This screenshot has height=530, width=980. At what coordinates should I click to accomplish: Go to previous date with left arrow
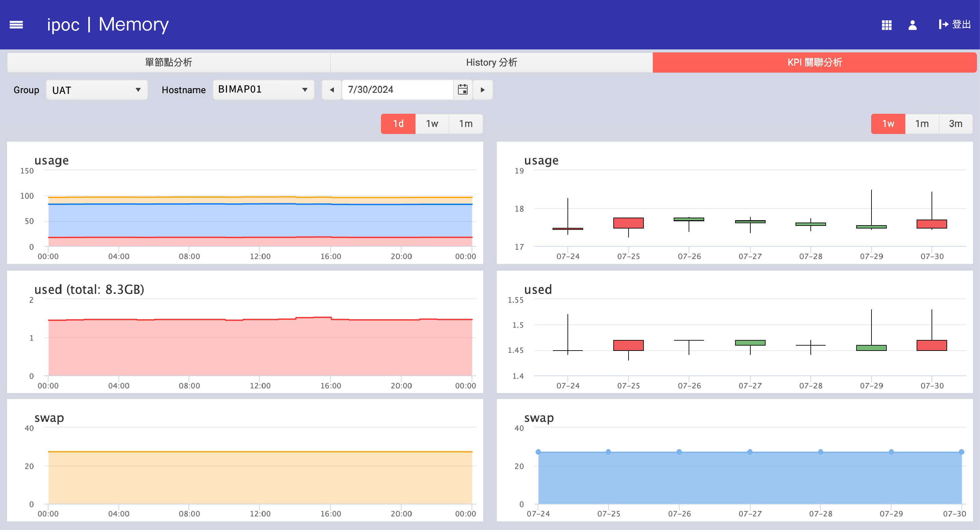[332, 90]
